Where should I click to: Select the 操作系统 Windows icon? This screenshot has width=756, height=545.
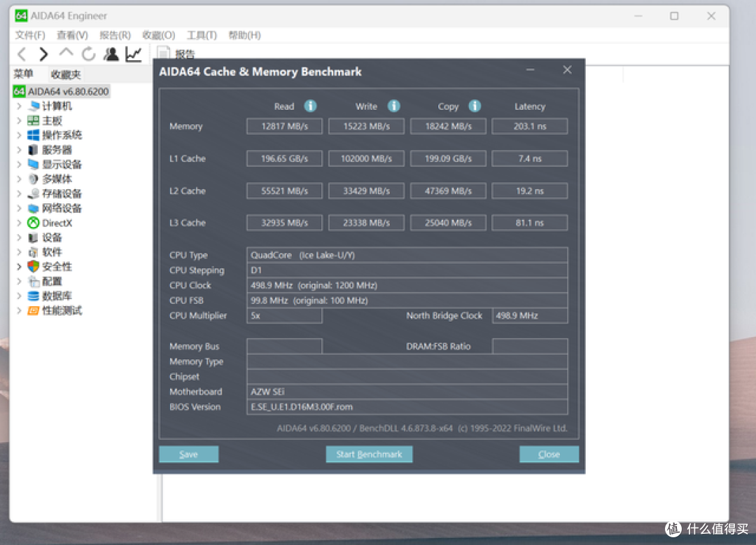point(34,135)
